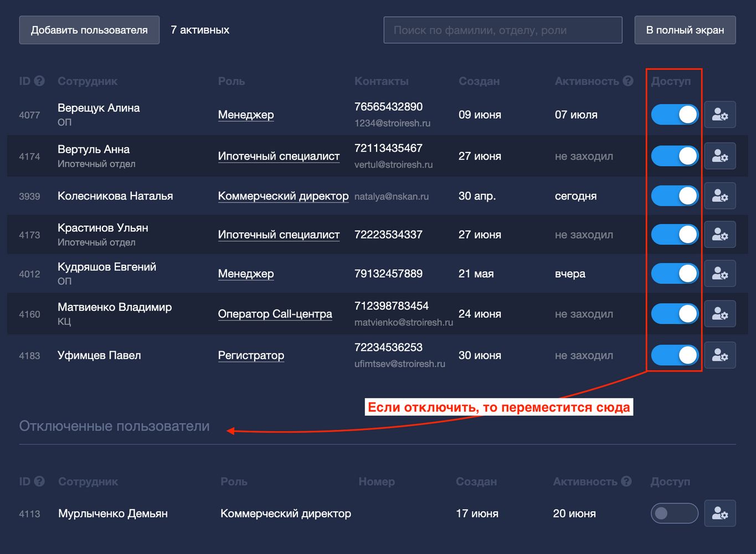Click phone number 79132457889
The image size is (756, 554).
click(388, 274)
